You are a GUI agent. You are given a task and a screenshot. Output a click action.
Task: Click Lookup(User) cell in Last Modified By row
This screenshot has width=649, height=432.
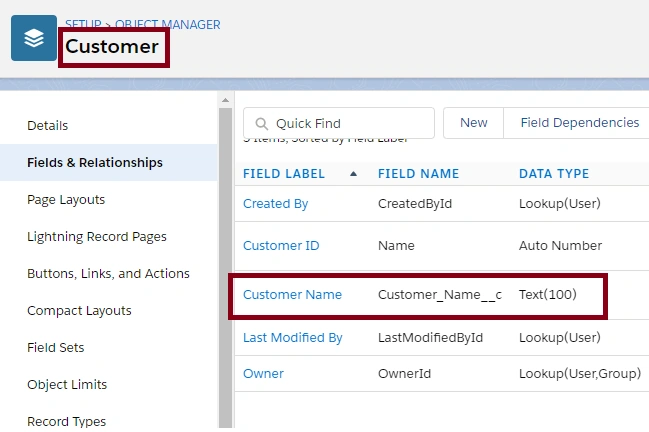[560, 338]
